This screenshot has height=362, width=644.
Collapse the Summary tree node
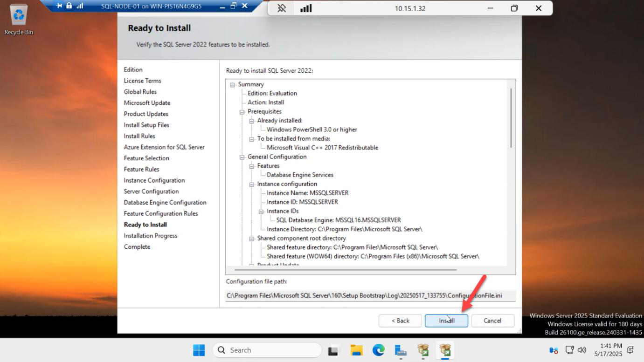232,84
